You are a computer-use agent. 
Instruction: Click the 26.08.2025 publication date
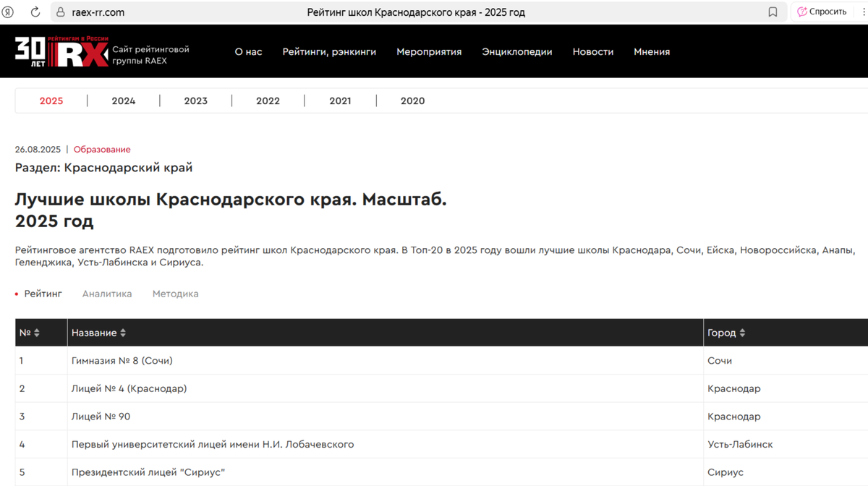click(x=38, y=150)
